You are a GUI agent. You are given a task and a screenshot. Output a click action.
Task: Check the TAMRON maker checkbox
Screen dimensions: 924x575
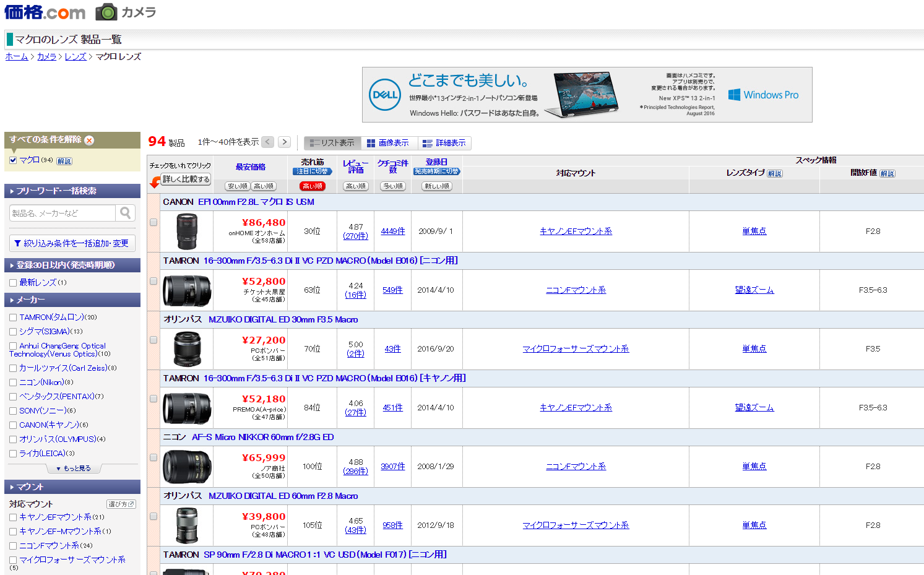click(13, 318)
